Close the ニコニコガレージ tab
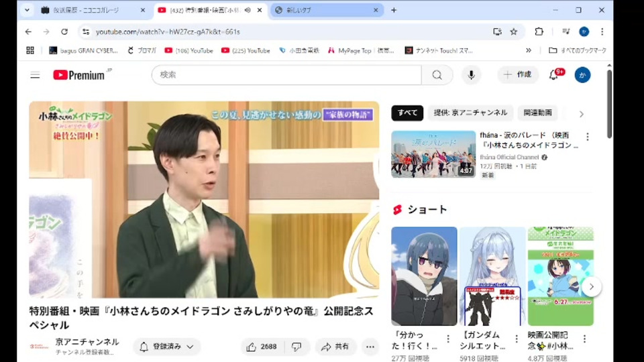 point(142,10)
